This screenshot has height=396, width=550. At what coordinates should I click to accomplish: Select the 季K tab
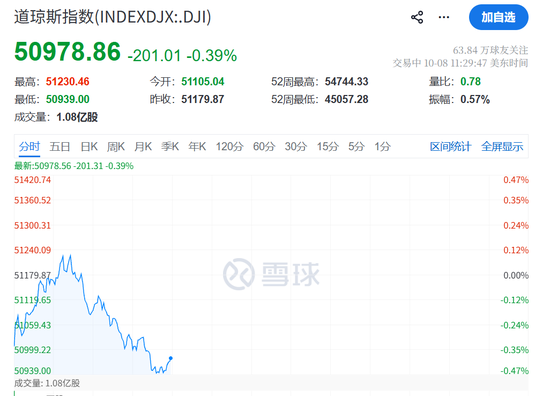170,146
